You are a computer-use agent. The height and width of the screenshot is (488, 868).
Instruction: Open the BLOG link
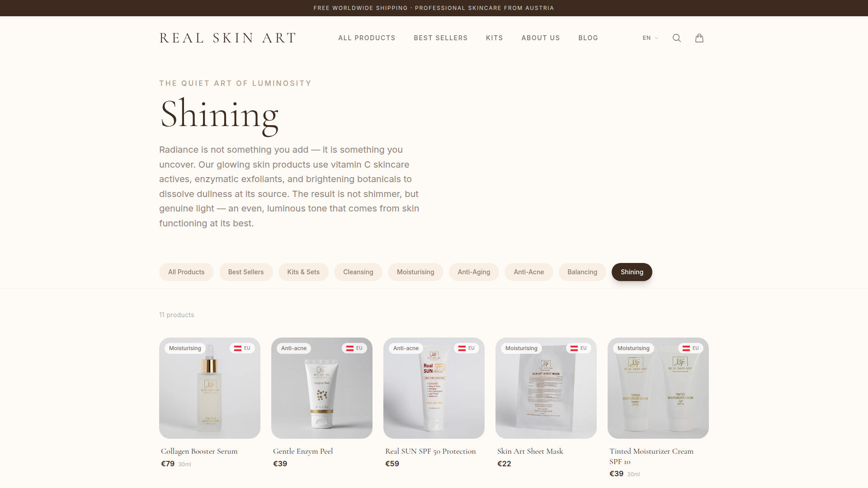coord(588,38)
